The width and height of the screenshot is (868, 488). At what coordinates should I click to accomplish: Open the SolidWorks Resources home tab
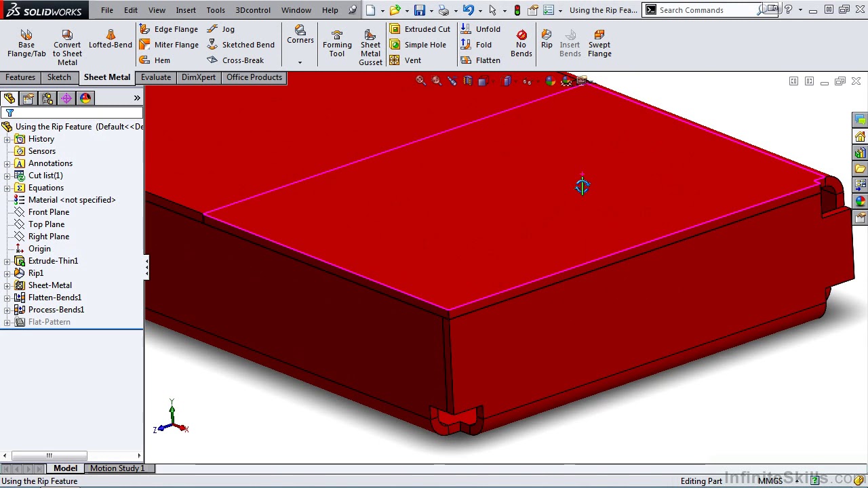coord(860,136)
